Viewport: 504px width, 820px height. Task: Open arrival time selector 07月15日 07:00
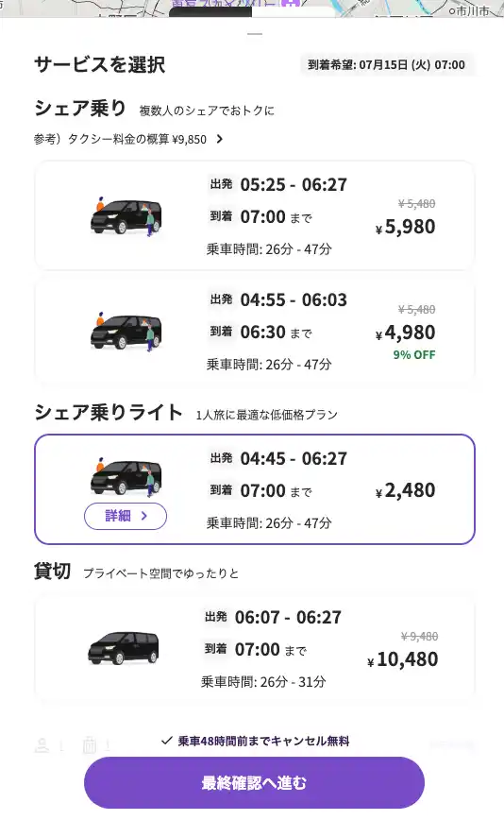pos(387,65)
